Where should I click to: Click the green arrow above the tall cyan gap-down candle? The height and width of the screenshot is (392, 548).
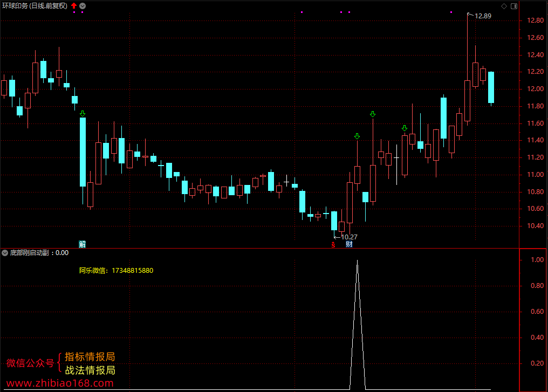[x=83, y=114]
